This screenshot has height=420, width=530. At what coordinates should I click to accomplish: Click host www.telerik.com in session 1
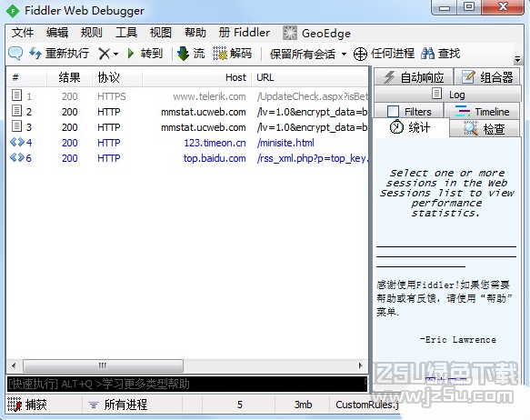tap(209, 96)
